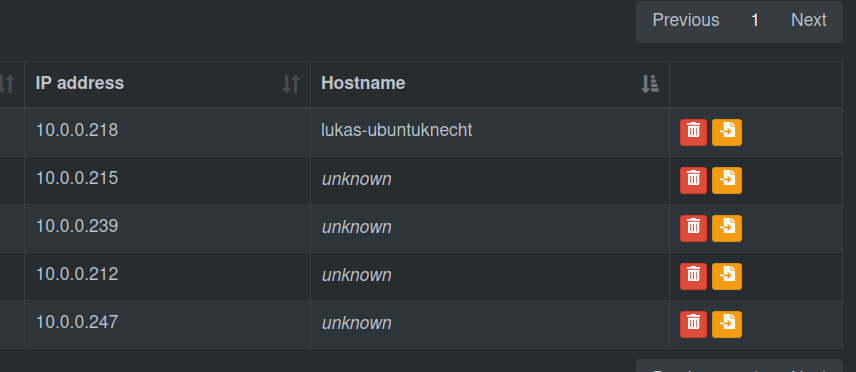The width and height of the screenshot is (856, 372).
Task: Delete the 10.0.0.212 lease entry
Action: 693,276
